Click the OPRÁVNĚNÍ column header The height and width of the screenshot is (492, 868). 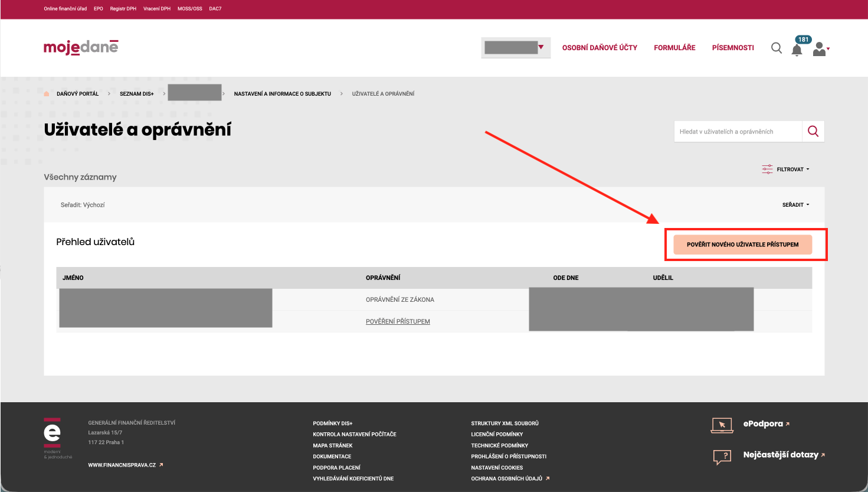coord(383,278)
